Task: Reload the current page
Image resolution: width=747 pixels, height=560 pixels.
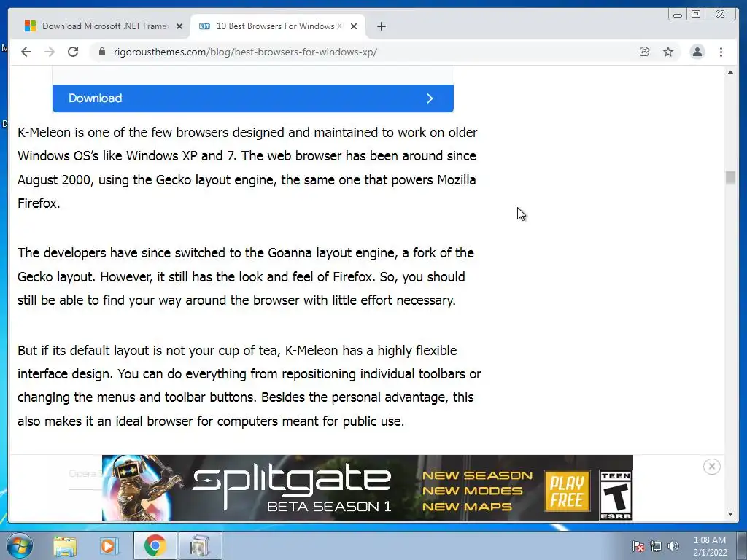Action: coord(73,52)
